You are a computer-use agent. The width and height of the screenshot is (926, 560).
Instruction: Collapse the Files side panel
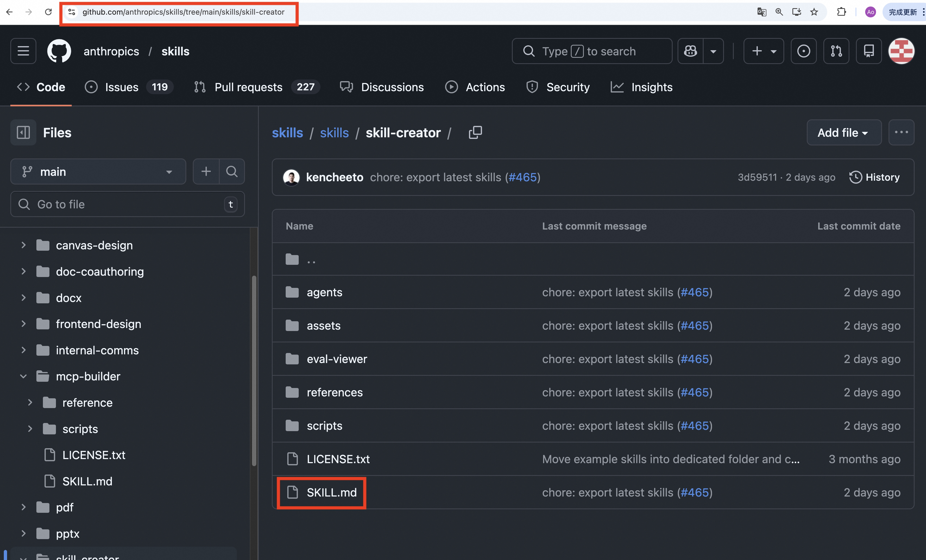tap(23, 132)
